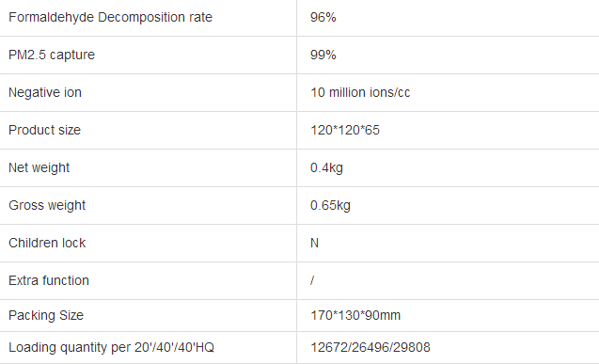Select the 120*120*65 size value
Image resolution: width=599 pixels, height=364 pixels.
pos(345,130)
